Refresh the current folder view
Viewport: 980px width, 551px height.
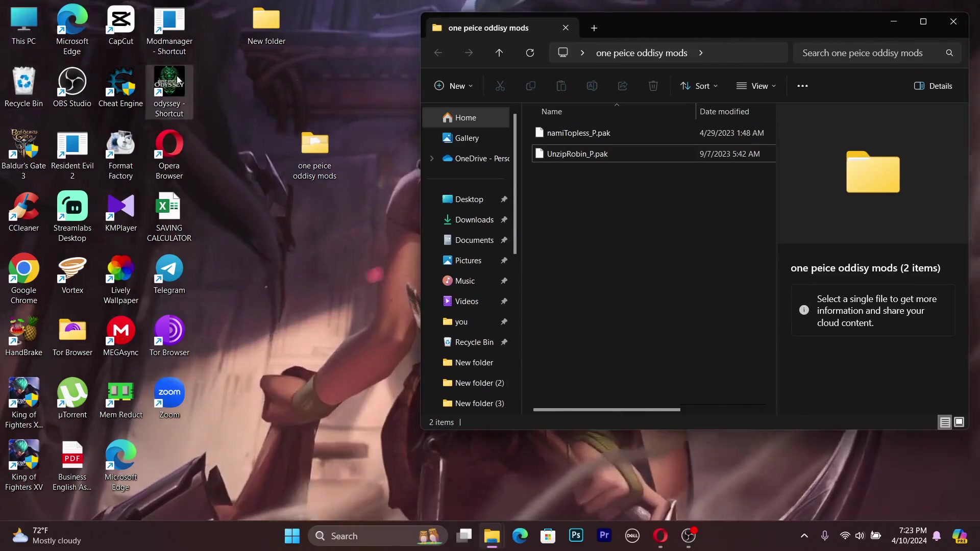(530, 53)
